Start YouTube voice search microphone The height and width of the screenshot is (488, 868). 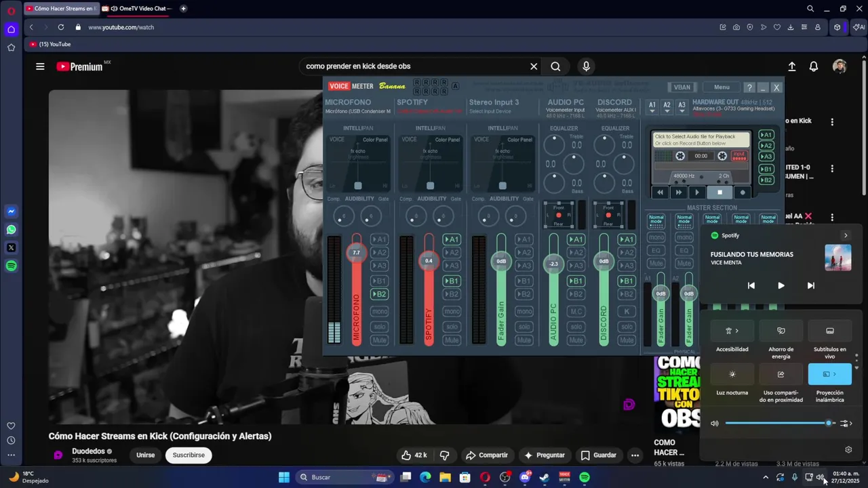point(586,66)
